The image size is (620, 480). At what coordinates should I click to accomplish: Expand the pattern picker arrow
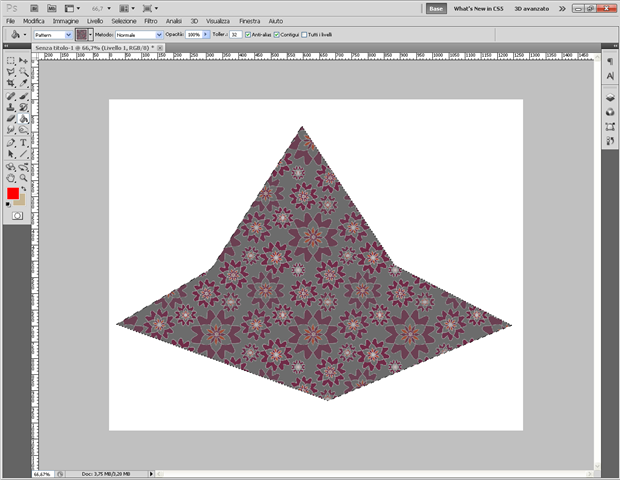click(x=91, y=34)
